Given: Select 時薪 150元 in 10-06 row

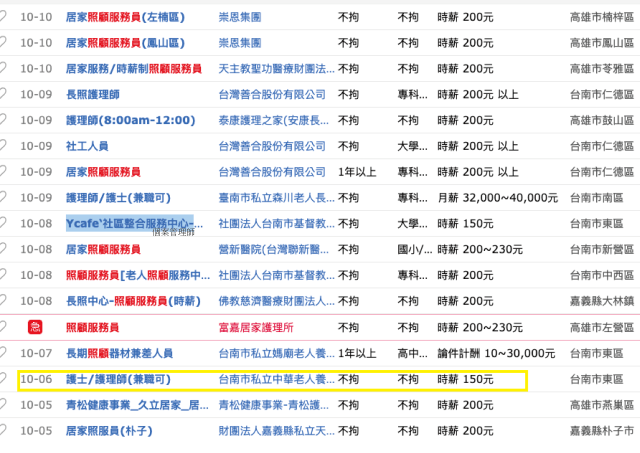Looking at the screenshot, I should (465, 379).
